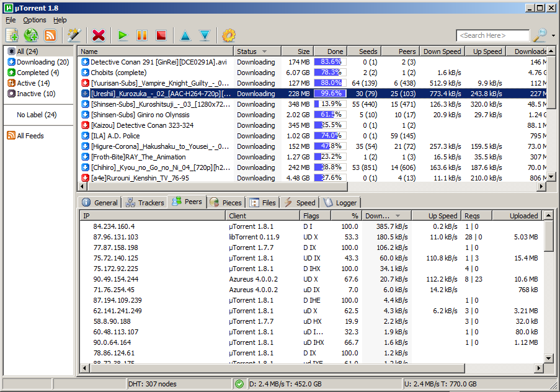
Task: Click the Create New Torrent wand icon
Action: 74,35
